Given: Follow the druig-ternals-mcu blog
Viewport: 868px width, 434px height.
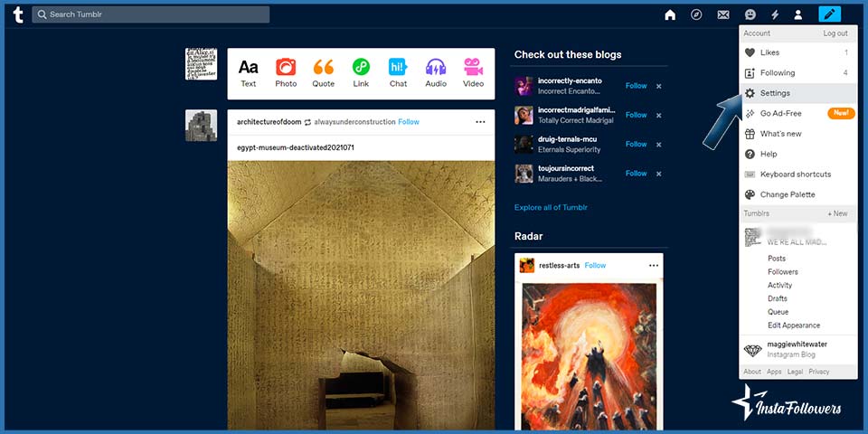Looking at the screenshot, I should tap(636, 144).
